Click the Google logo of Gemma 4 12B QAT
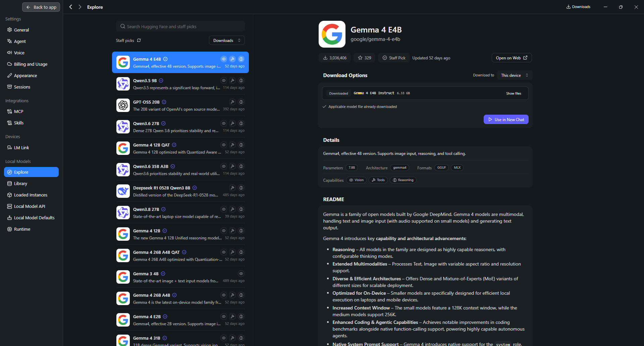The height and width of the screenshot is (346, 644). coord(123,148)
